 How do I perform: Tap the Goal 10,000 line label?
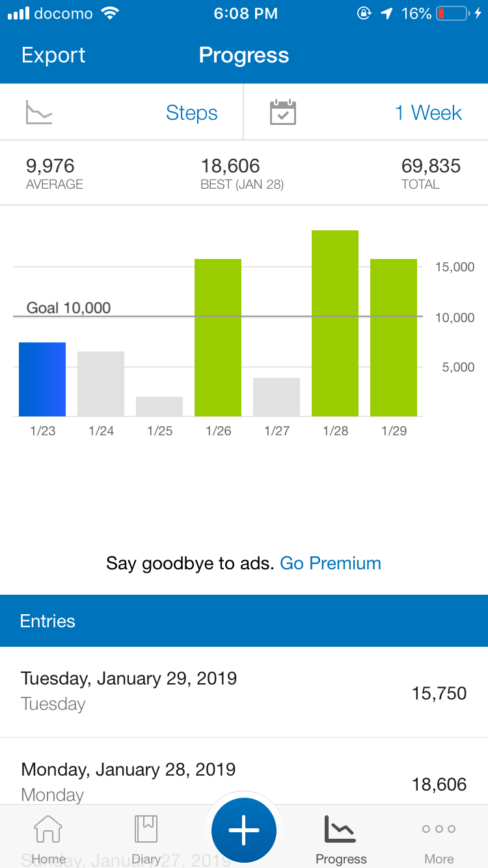[68, 308]
